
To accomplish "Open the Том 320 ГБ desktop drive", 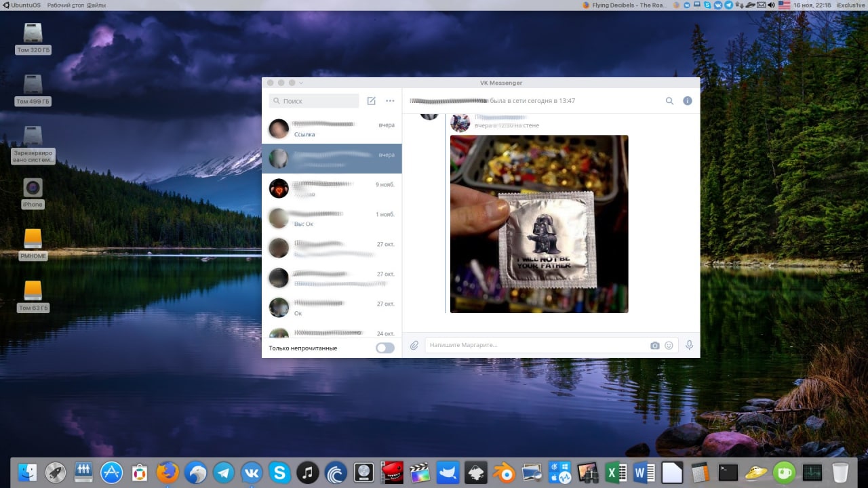I will tap(33, 39).
